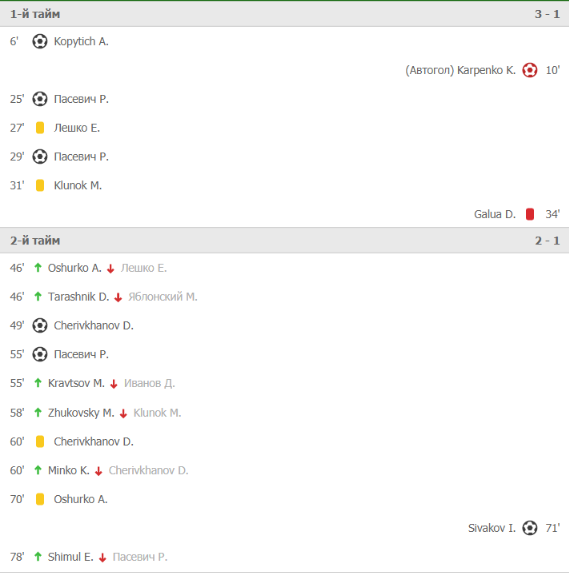
Task: Click the first half score 3 - 1
Action: 547,14
